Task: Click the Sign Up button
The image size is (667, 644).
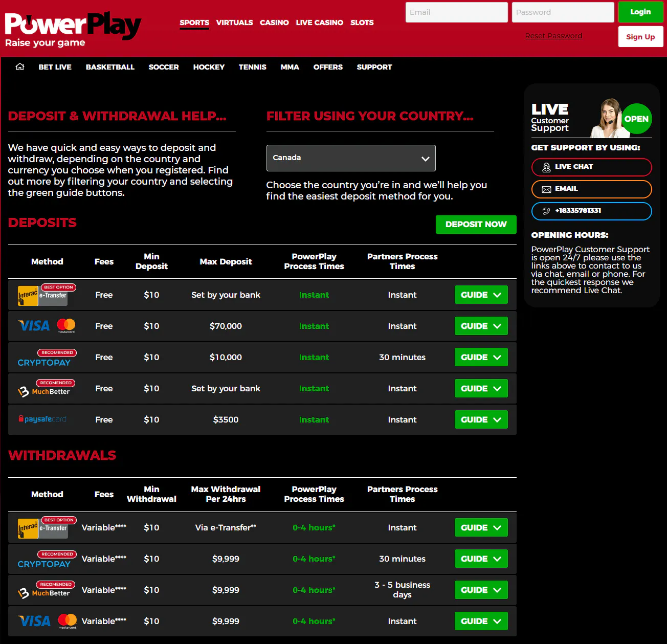Action: (640, 37)
